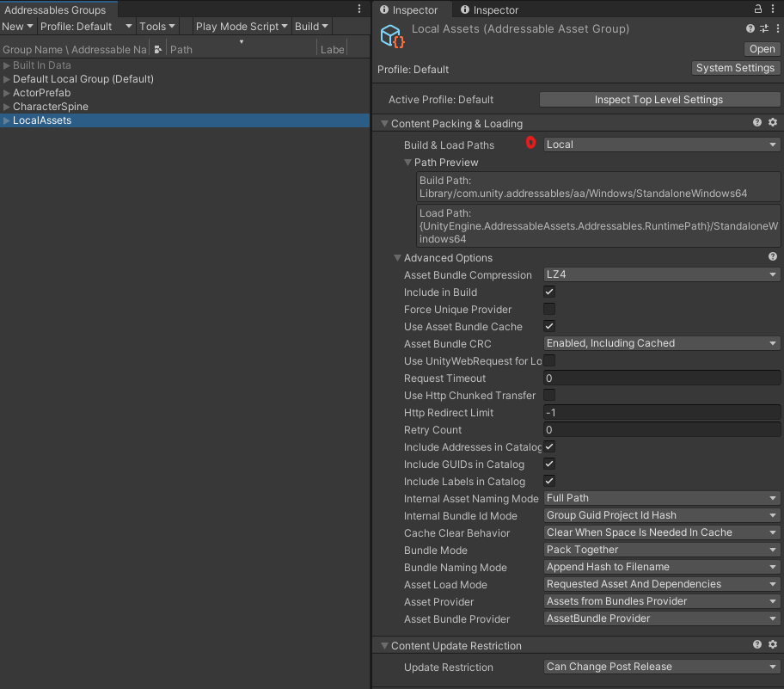Open the Asset Bundle Provider dropdown
Viewport: 784px width, 689px height.
coord(662,618)
